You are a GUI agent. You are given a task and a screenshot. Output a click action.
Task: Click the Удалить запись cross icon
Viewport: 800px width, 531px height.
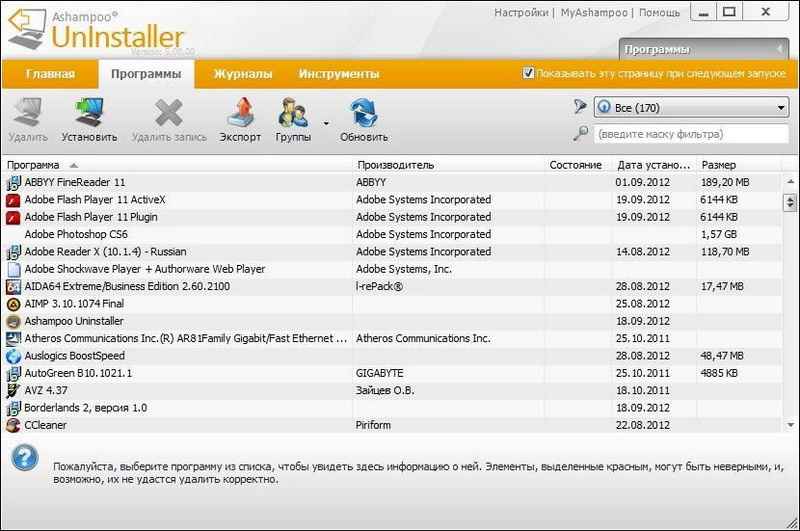[x=169, y=112]
